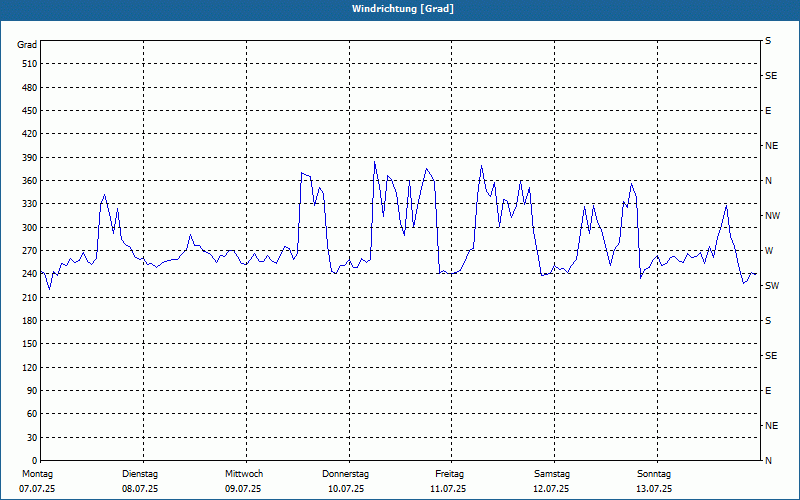The width and height of the screenshot is (800, 500).
Task: Click the 'Windrichtung [Grad]' chart title
Action: [x=403, y=9]
